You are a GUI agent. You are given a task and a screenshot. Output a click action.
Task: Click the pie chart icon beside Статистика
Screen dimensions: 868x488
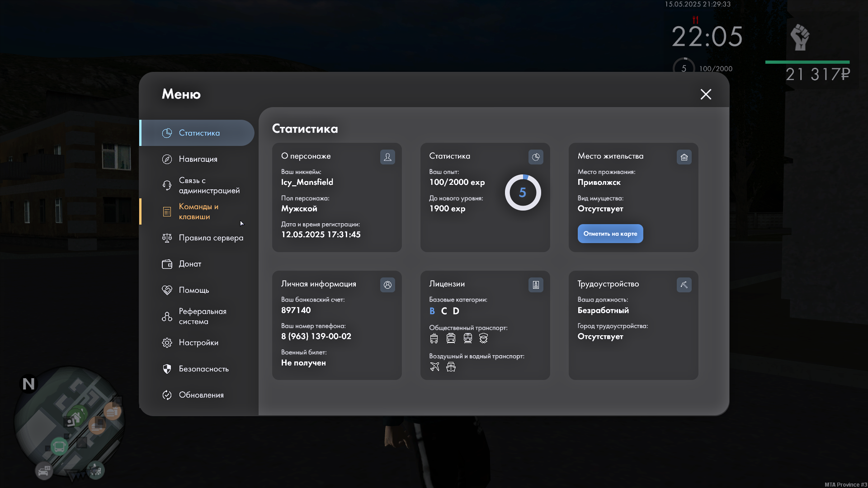coord(167,133)
